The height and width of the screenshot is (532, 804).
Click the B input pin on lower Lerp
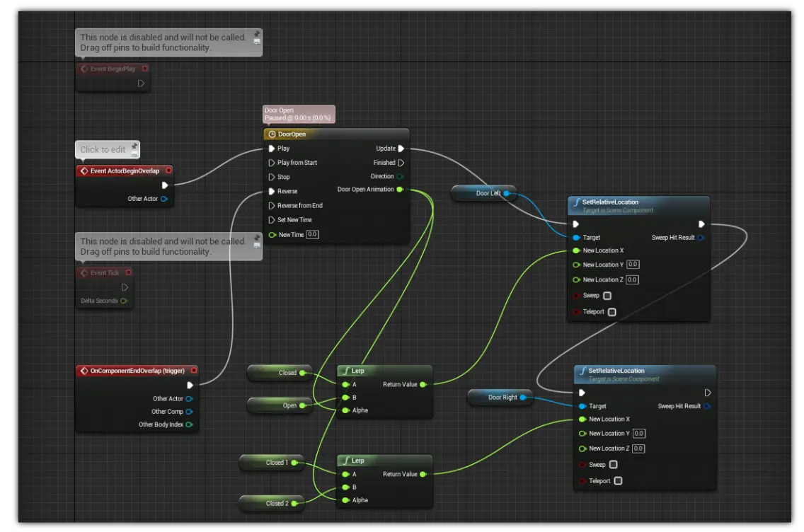(345, 487)
